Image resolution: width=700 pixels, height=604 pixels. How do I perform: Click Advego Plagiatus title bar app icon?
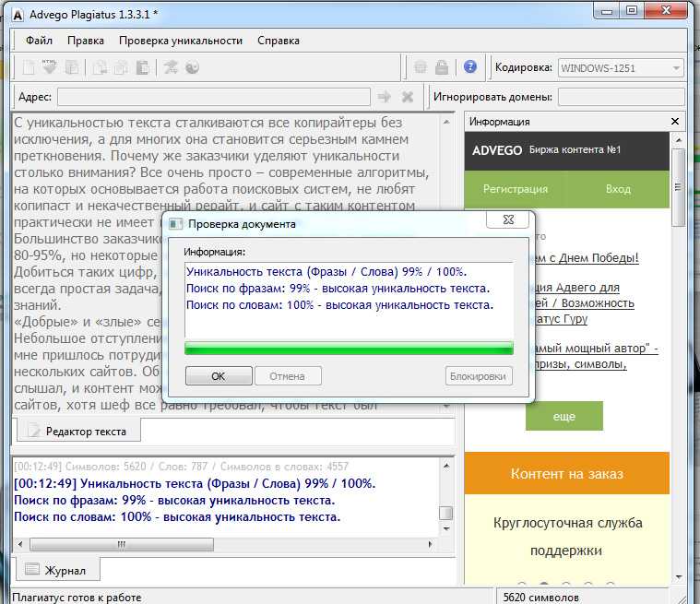[18, 15]
